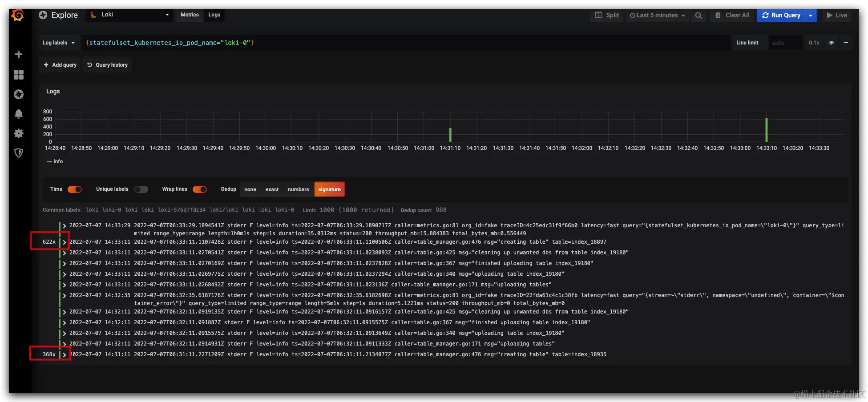Select dedup option none

click(x=250, y=189)
